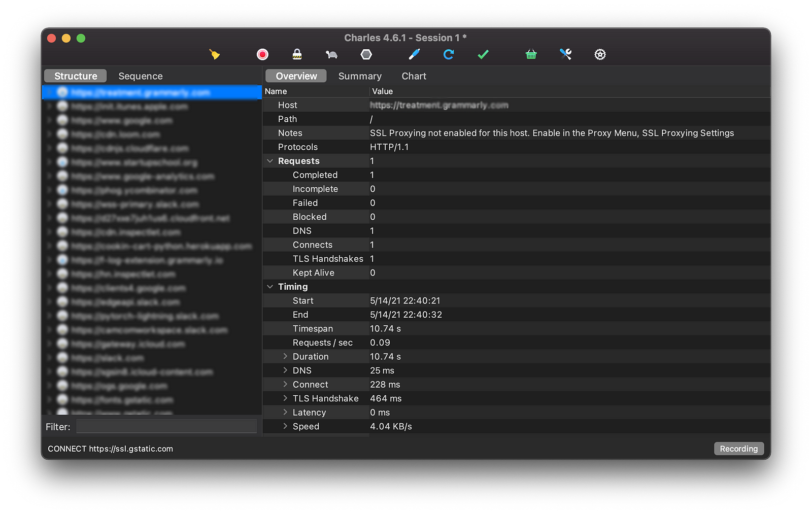This screenshot has height=514, width=812.
Task: Click the repeat request refresh icon
Action: 449,54
